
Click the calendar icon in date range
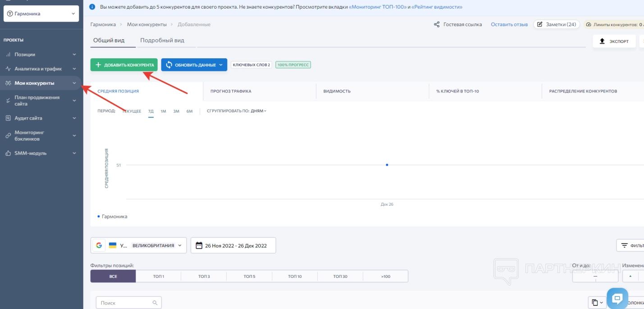[199, 245]
